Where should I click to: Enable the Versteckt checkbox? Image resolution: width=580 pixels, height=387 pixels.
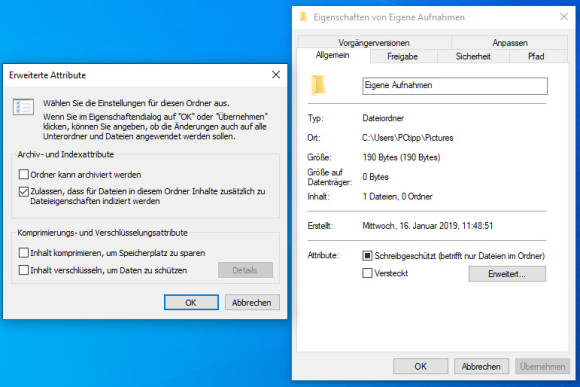pos(367,273)
